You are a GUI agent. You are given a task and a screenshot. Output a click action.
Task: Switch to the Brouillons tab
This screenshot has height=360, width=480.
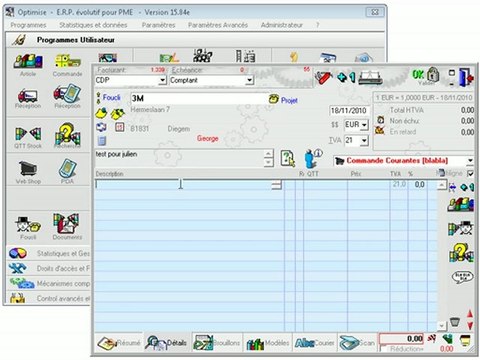[x=217, y=342]
